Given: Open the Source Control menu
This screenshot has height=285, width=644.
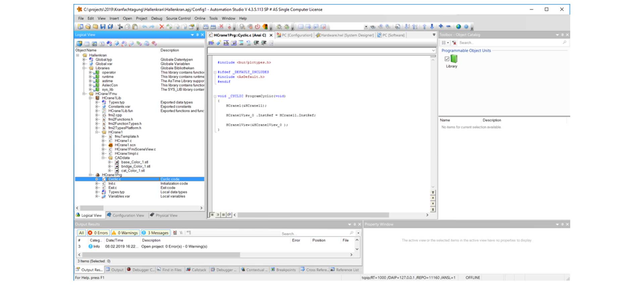Looking at the screenshot, I should 178,18.
